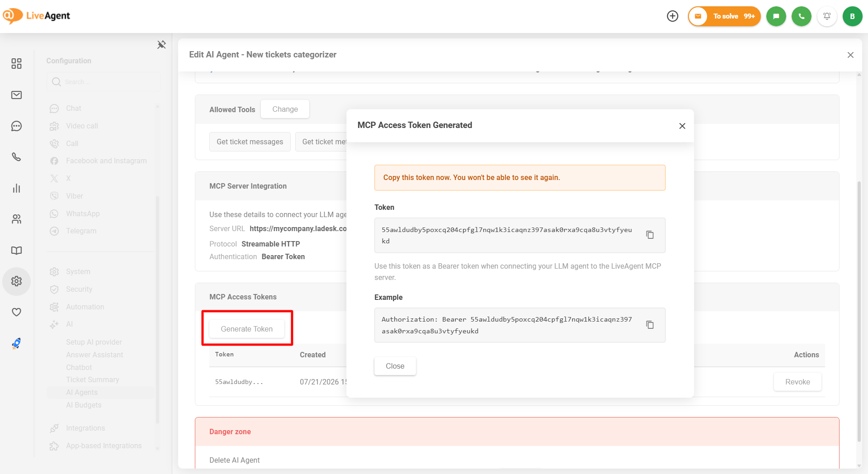The image size is (868, 474).
Task: Open Telegram configuration
Action: (x=81, y=231)
